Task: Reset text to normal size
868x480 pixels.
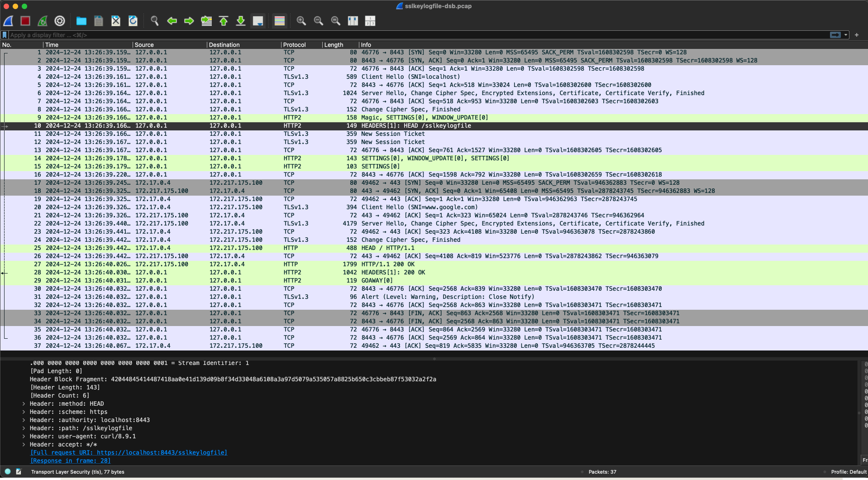Action: [336, 21]
